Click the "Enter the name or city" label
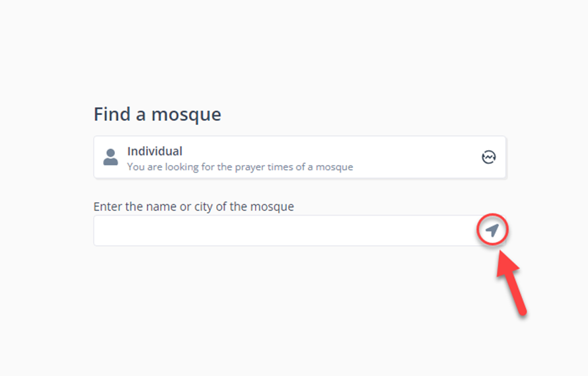This screenshot has height=376, width=588. click(194, 206)
